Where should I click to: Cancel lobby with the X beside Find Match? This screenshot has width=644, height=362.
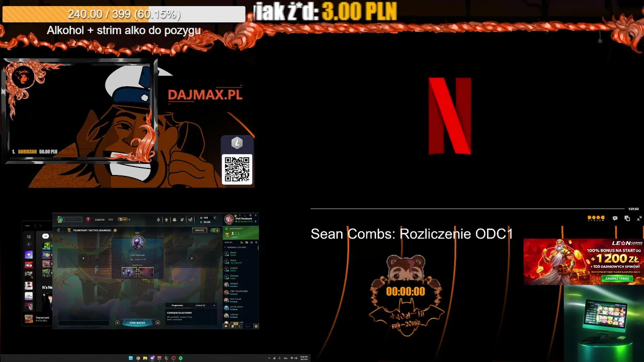[117, 323]
